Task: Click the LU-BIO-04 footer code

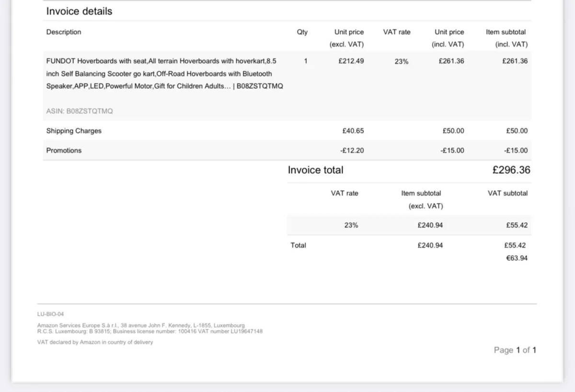Action: [50, 314]
